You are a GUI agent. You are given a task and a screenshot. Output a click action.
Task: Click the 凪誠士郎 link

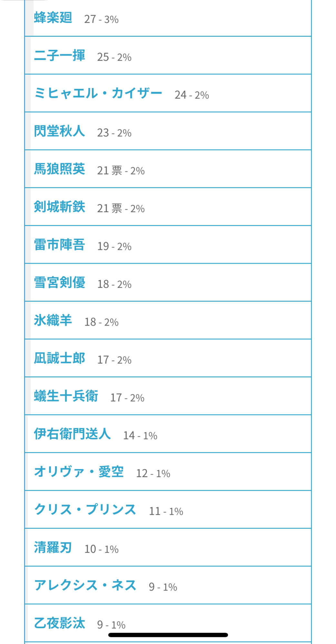click(x=59, y=358)
